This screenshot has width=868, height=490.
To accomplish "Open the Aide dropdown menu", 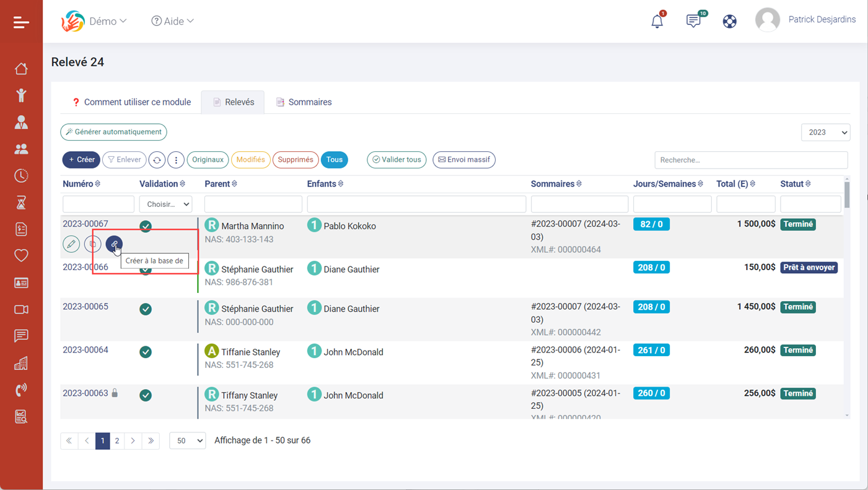I will click(x=173, y=21).
